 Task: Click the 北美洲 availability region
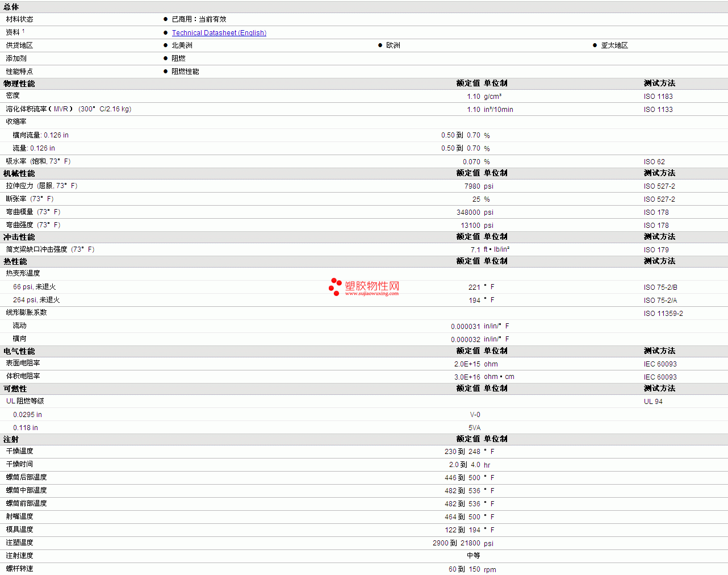[x=182, y=45]
